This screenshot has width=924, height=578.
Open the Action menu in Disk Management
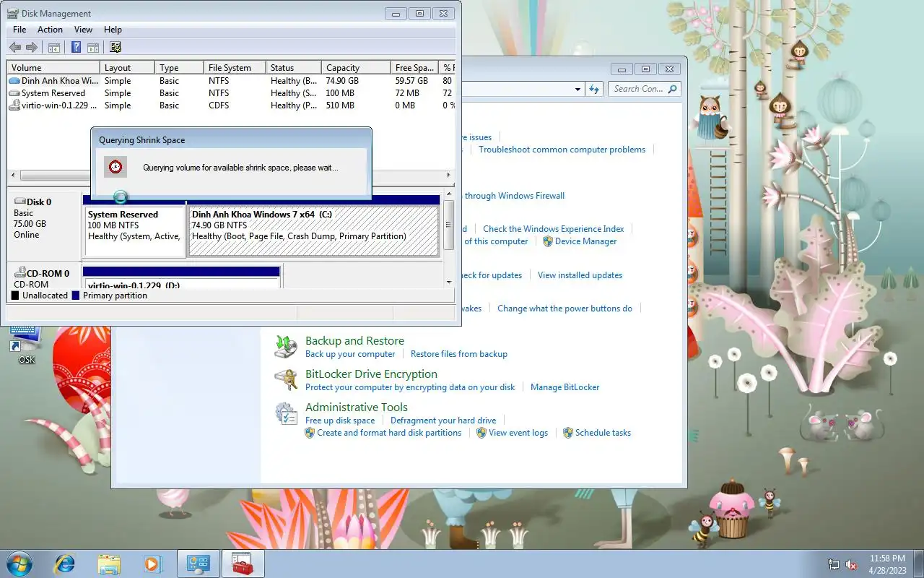point(50,30)
